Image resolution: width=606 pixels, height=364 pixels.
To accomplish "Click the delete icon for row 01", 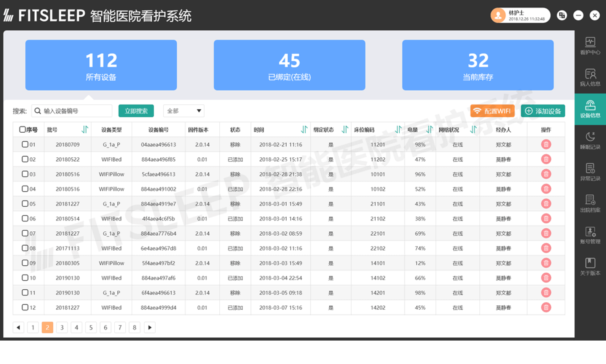I will click(546, 144).
